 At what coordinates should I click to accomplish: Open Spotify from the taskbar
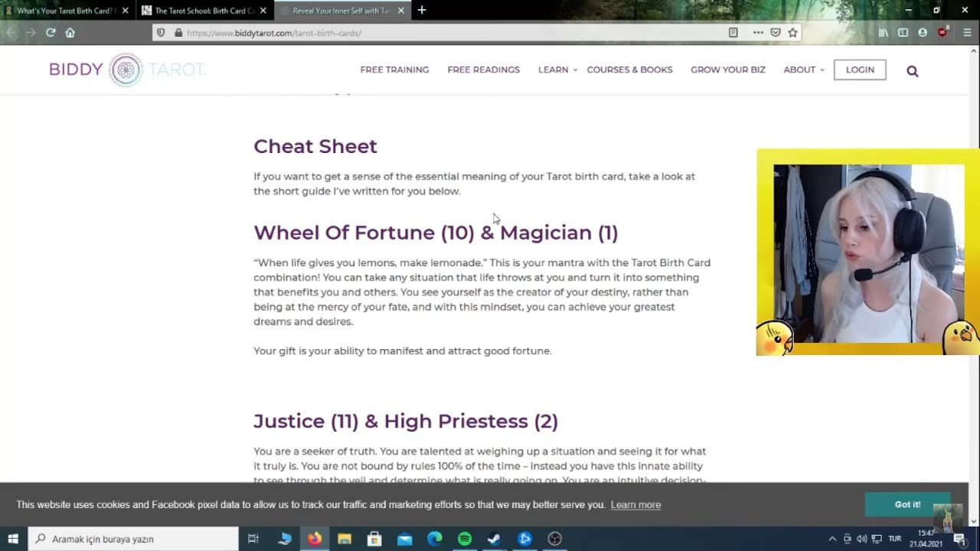click(x=465, y=539)
